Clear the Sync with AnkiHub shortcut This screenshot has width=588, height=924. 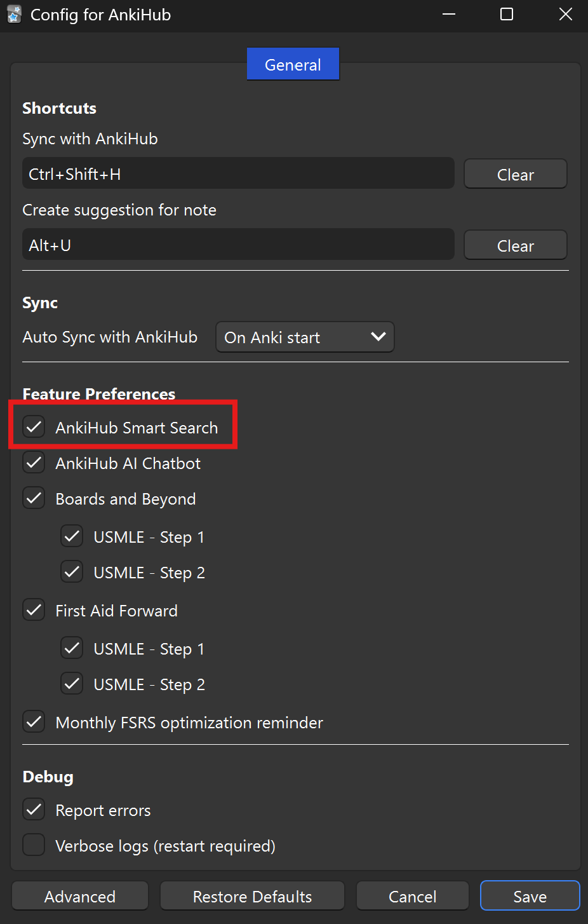pyautogui.click(x=515, y=174)
